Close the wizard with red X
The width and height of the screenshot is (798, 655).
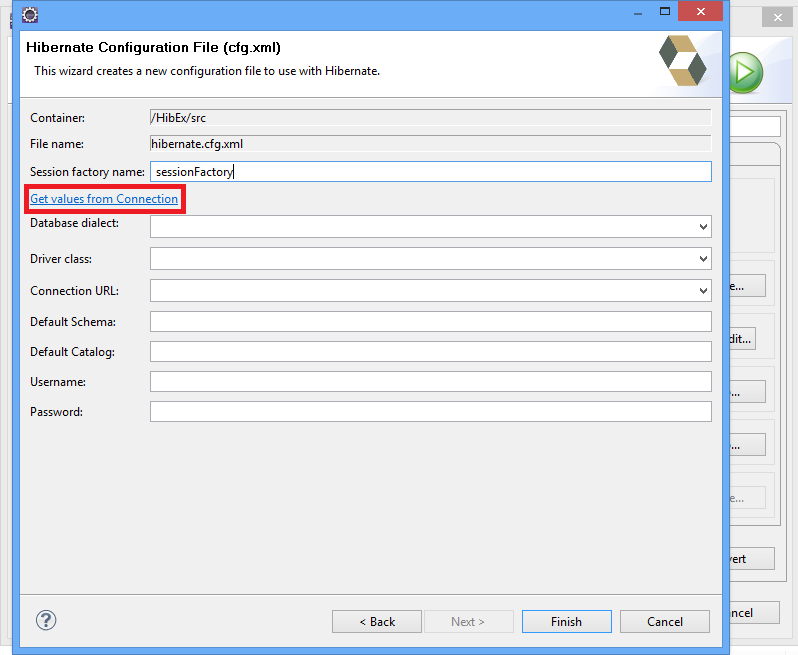click(x=701, y=11)
